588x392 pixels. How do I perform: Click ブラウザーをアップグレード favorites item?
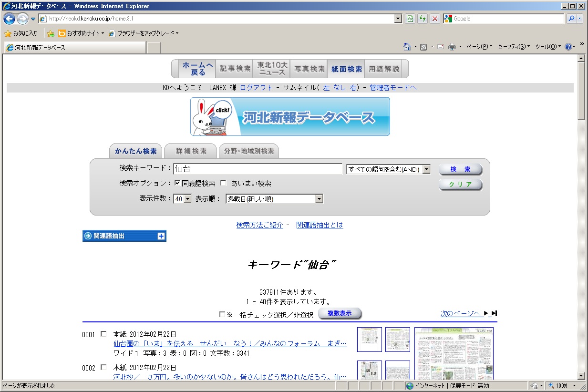144,33
